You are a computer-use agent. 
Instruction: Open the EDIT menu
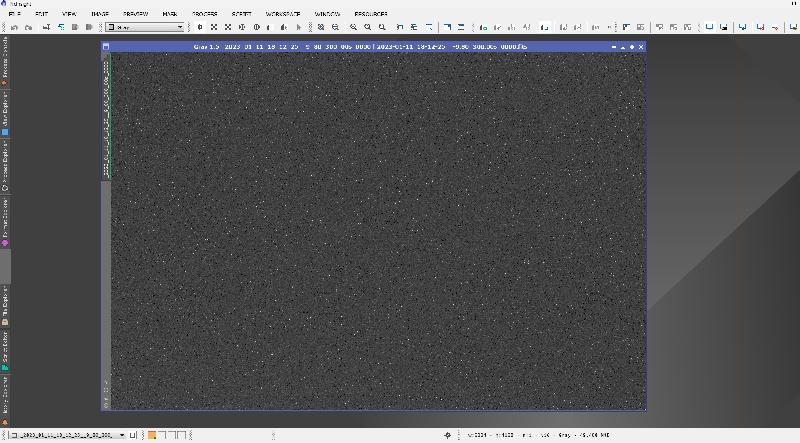[41, 14]
